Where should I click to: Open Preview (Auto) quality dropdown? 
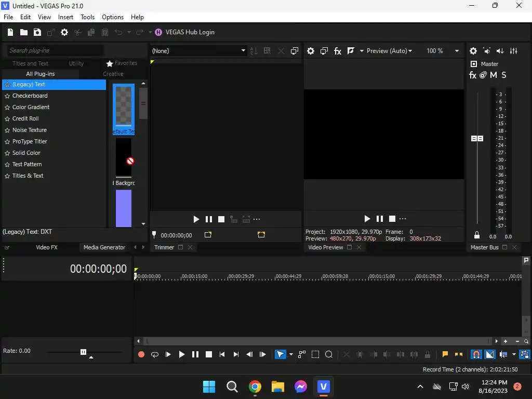coord(390,51)
